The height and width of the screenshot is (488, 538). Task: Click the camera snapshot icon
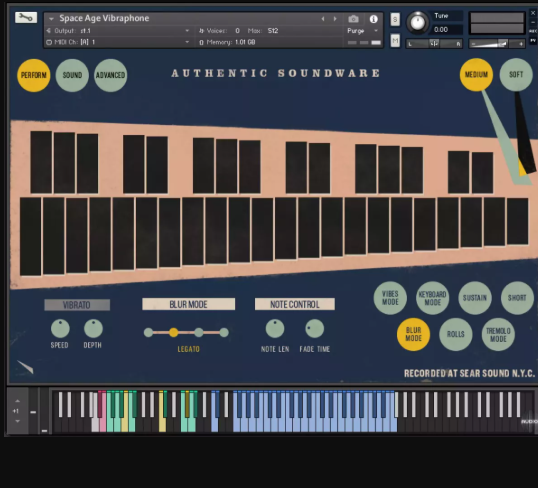coord(353,19)
